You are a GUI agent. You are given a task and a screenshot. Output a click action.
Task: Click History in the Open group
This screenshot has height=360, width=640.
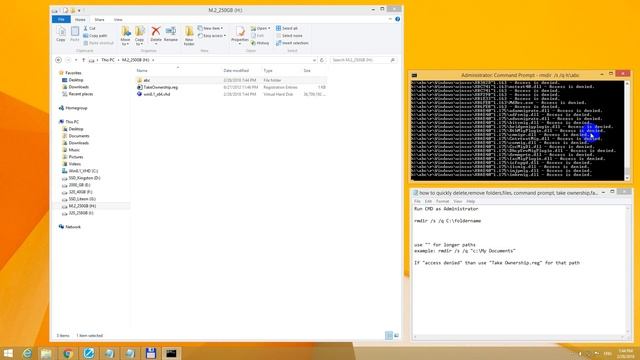tap(260, 43)
